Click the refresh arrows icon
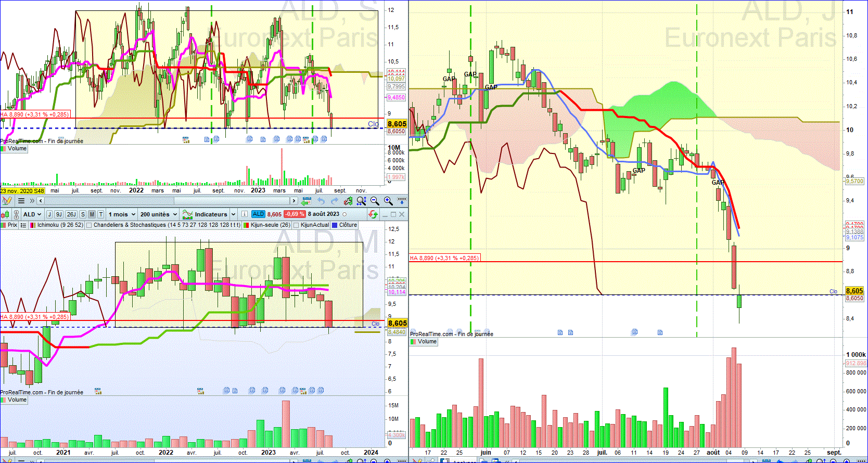Screen dimensions: 868x463 pyautogui.click(x=373, y=214)
